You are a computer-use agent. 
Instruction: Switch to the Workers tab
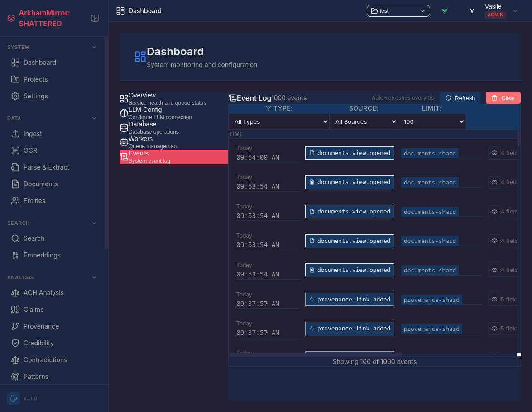174,142
